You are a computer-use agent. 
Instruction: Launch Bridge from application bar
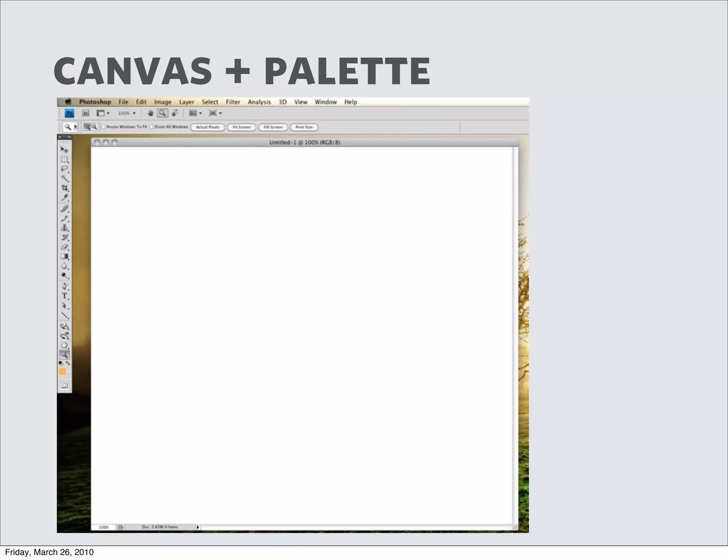click(85, 113)
